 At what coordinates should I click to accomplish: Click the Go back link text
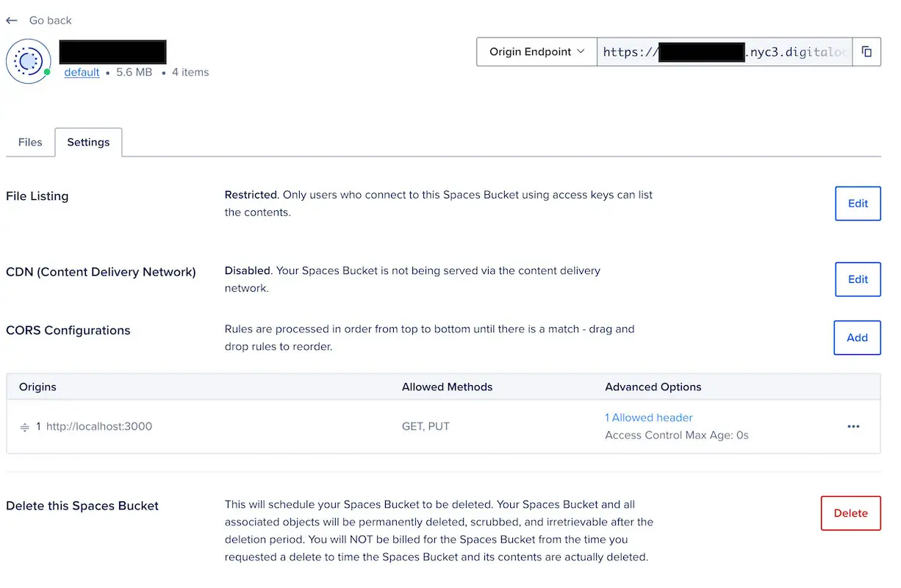[x=50, y=21]
